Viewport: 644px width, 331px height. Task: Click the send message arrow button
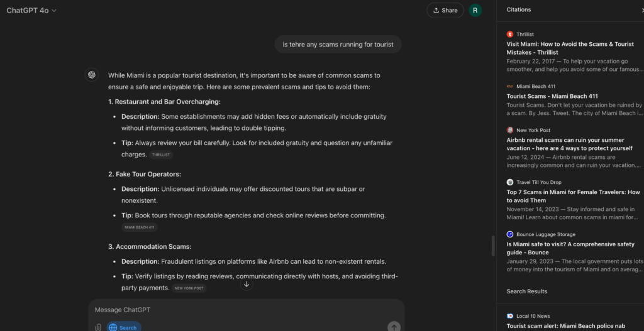coord(394,327)
